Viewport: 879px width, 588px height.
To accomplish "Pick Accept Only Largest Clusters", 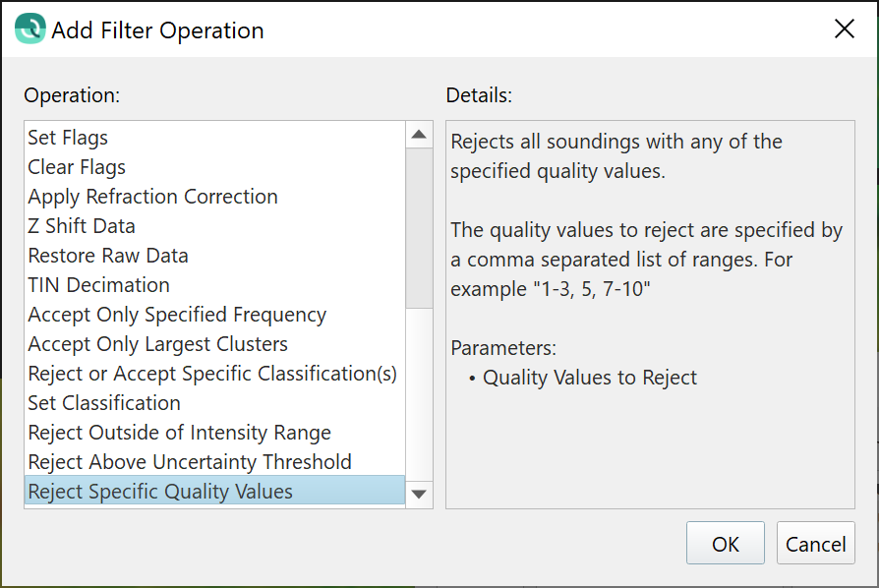I will click(x=157, y=344).
